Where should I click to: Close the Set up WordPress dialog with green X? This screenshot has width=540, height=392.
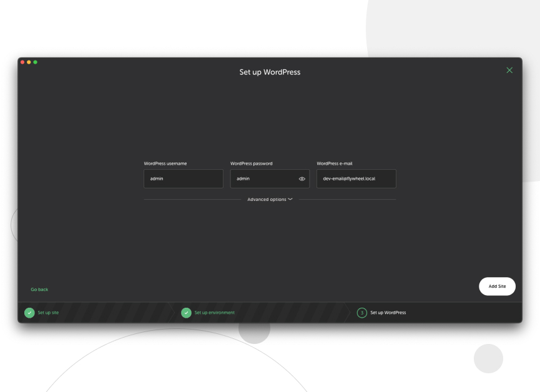(509, 71)
